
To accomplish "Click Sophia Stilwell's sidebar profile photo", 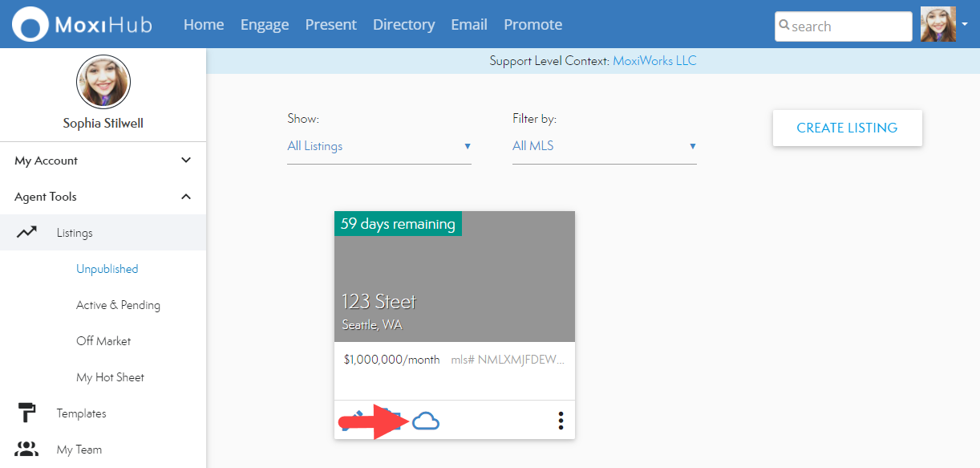I will click(103, 82).
